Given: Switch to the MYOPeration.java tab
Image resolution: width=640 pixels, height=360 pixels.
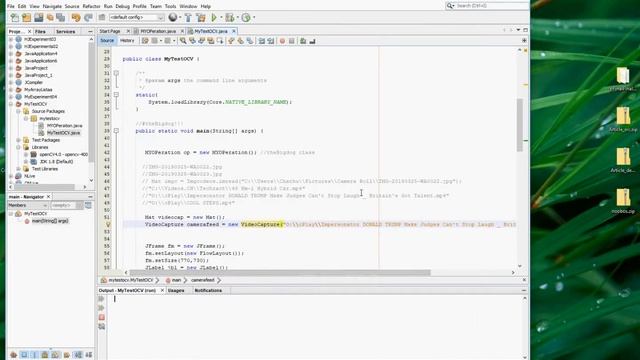Looking at the screenshot, I should (x=158, y=31).
